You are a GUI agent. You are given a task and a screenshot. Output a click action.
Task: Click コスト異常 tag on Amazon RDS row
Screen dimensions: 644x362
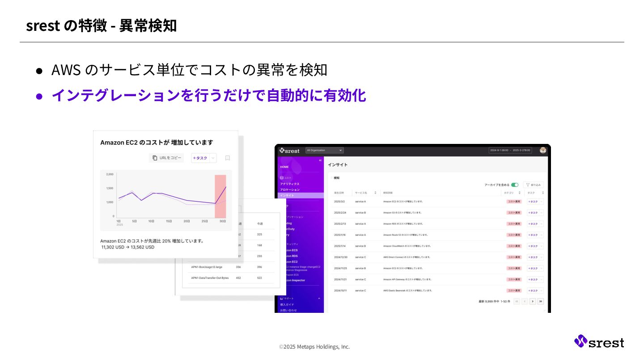(x=514, y=224)
